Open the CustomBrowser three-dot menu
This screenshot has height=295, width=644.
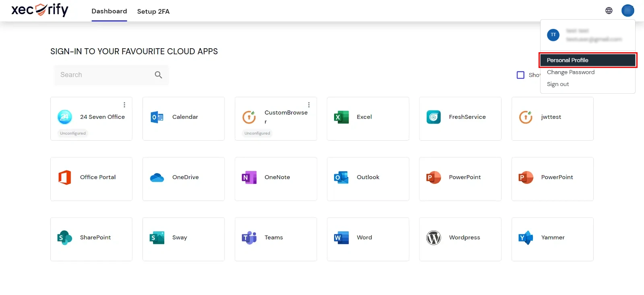click(x=309, y=105)
